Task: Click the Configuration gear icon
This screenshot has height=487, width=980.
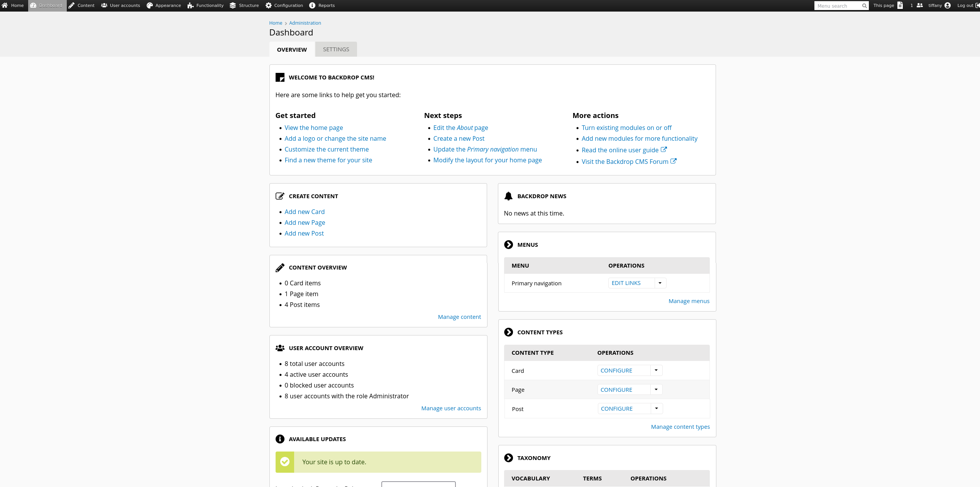Action: click(269, 5)
